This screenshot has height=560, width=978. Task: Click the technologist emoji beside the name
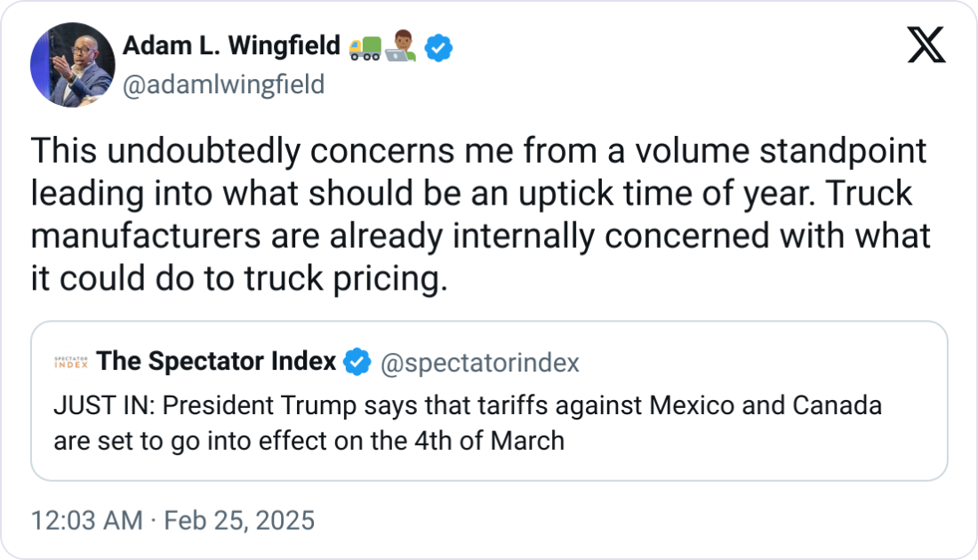click(403, 47)
